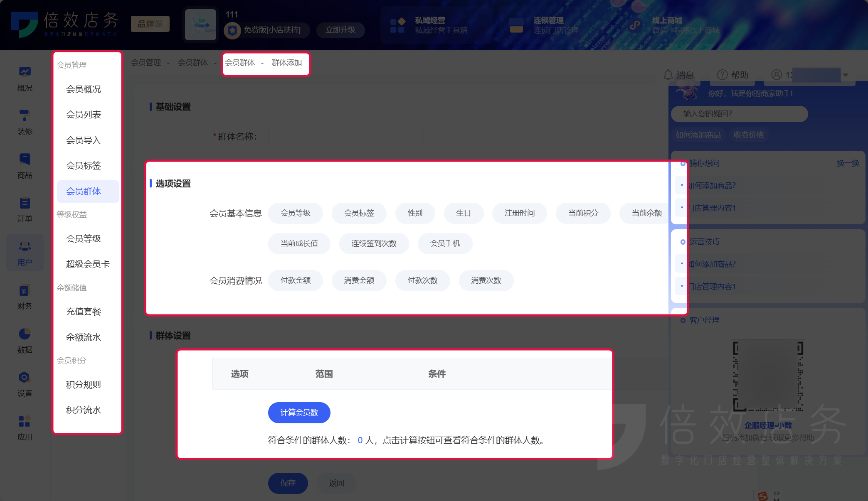Click the 计算会员数 button
The width and height of the screenshot is (868, 501).
coord(299,413)
